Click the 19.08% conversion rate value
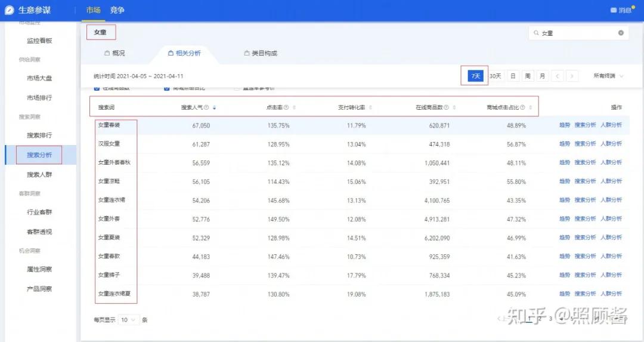This screenshot has width=644, height=342. point(356,294)
